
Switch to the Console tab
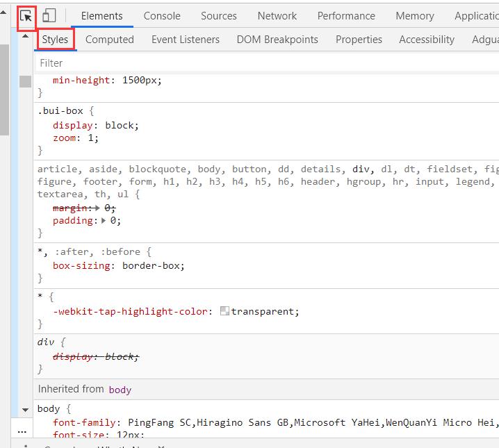[x=161, y=16]
